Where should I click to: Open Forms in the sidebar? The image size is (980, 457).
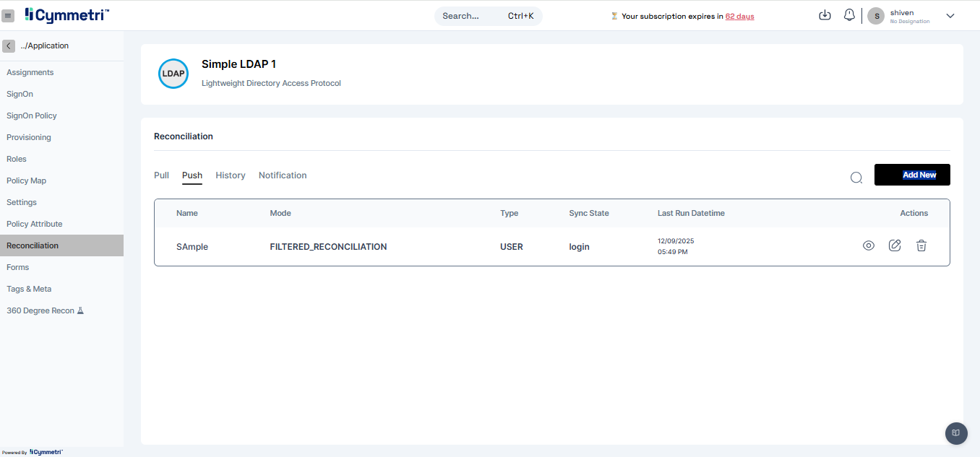[x=61, y=267]
